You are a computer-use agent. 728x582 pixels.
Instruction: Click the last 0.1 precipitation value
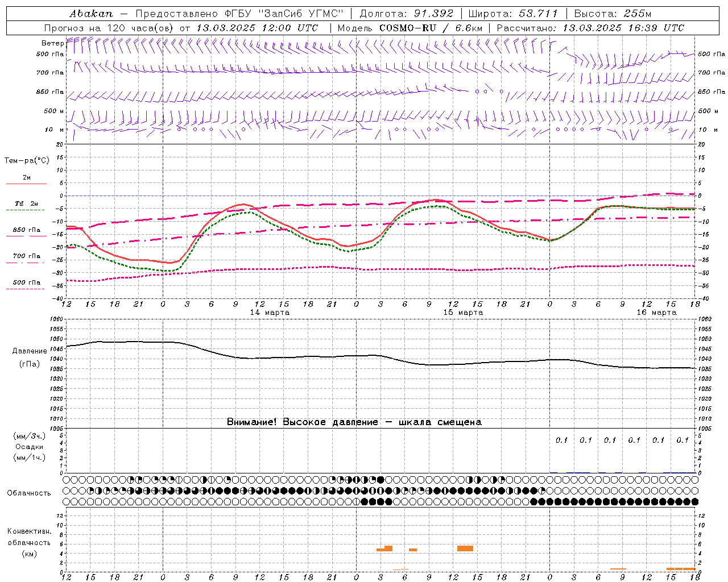pos(682,440)
